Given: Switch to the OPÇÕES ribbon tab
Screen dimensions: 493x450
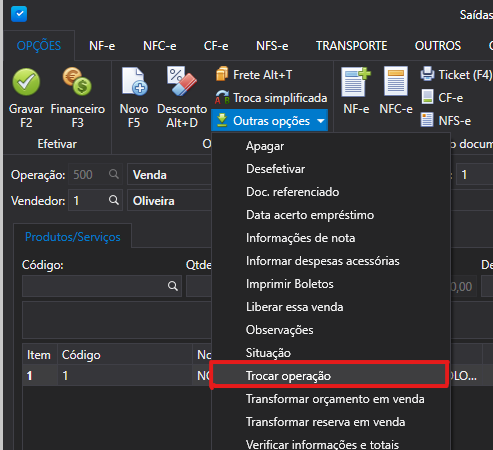Looking at the screenshot, I should pos(39,46).
